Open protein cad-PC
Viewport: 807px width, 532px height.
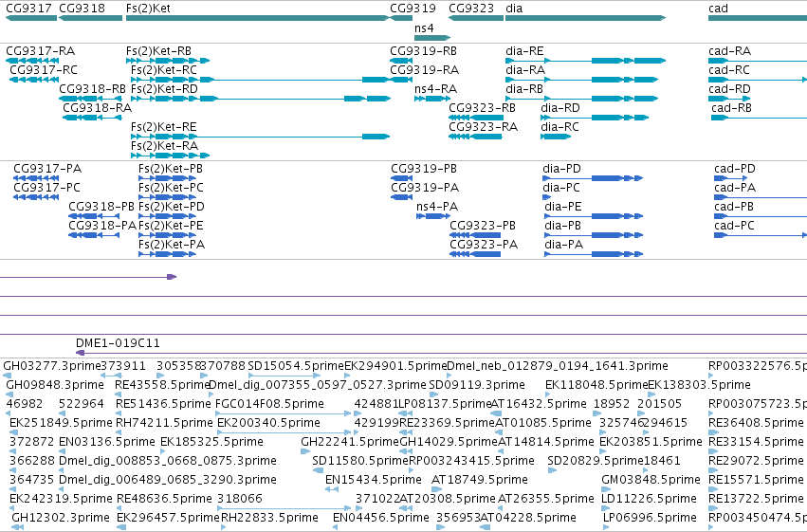[x=734, y=226]
